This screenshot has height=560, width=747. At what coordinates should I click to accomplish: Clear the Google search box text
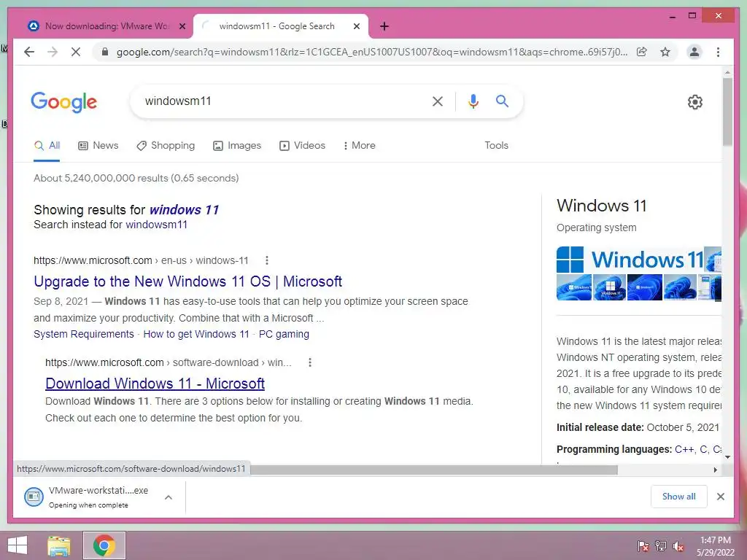[438, 101]
